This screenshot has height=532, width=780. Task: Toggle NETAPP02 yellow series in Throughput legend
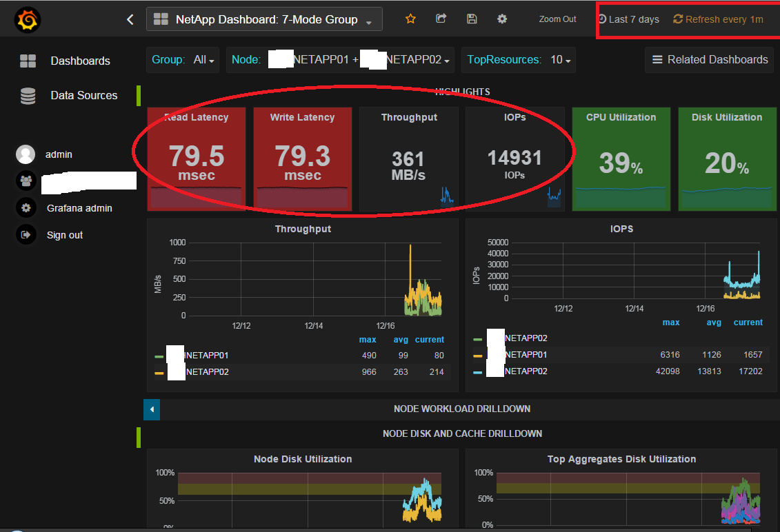(207, 372)
